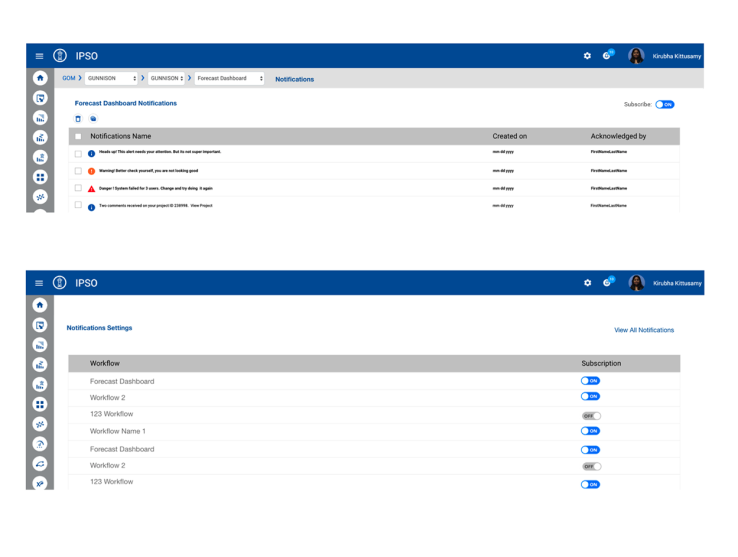738x557 pixels.
Task: Open GUNNISON dropdown preceding Forecast Dashboard dropdown
Action: [x=166, y=78]
